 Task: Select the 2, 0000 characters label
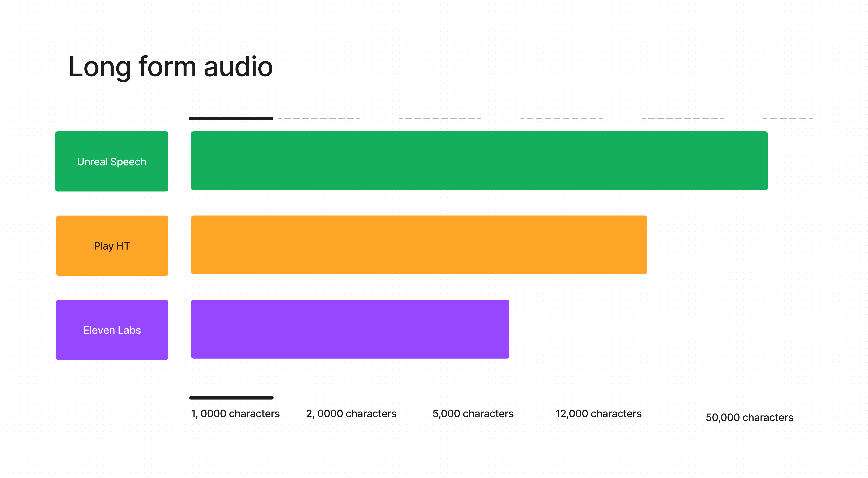351,414
